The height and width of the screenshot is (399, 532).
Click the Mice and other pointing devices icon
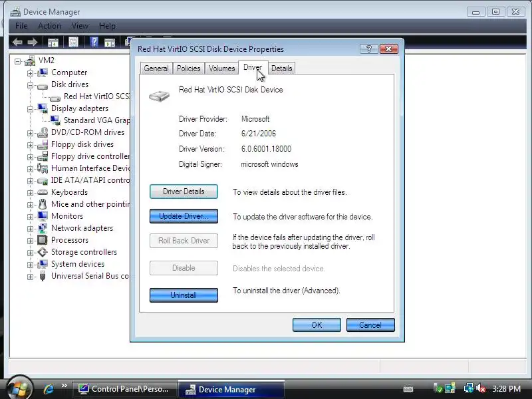tap(43, 204)
